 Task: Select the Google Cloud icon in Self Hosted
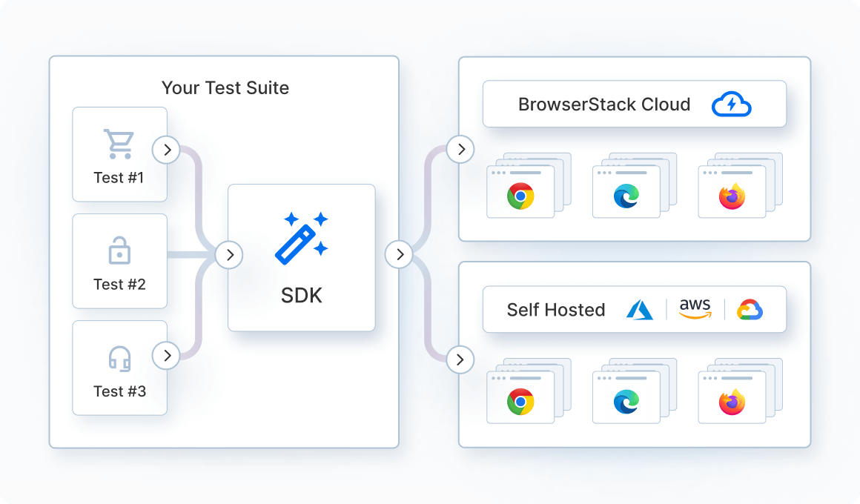(750, 309)
